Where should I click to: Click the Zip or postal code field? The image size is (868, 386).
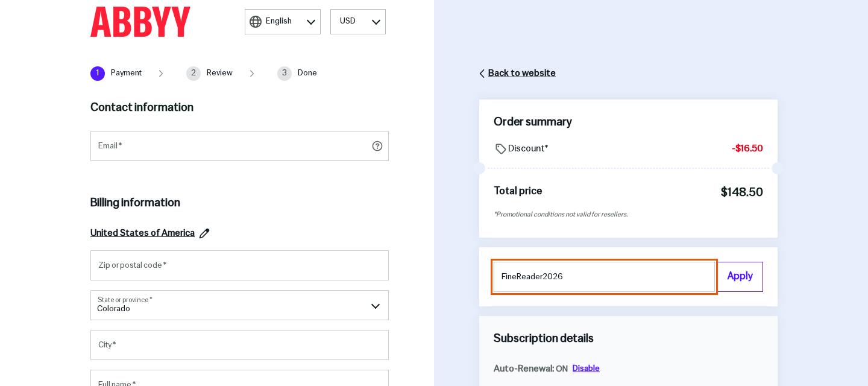point(239,265)
